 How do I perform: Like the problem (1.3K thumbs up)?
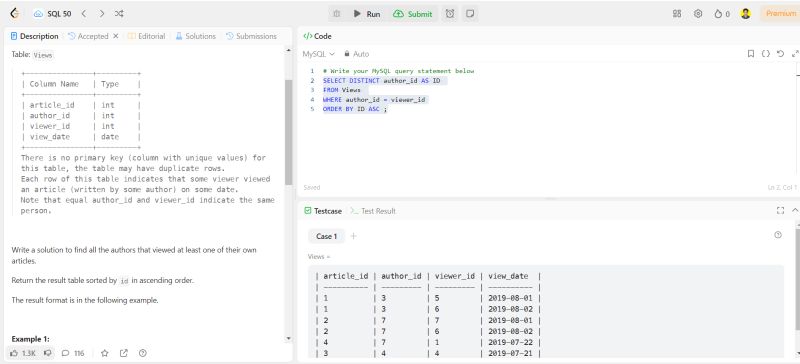tap(22, 353)
